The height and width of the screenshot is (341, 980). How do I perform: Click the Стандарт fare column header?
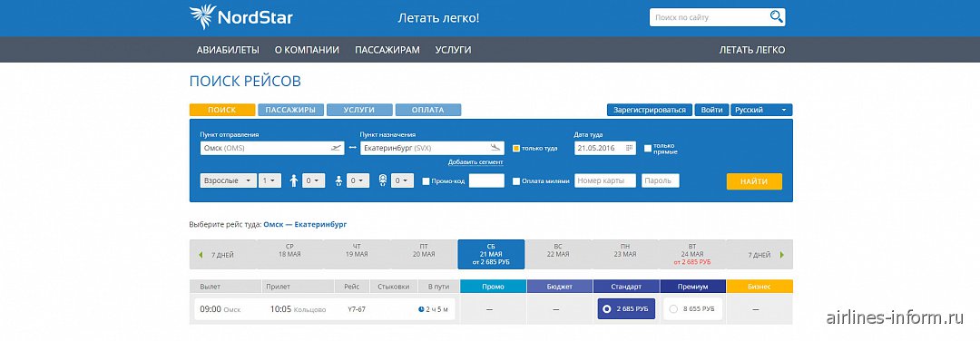coord(626,287)
